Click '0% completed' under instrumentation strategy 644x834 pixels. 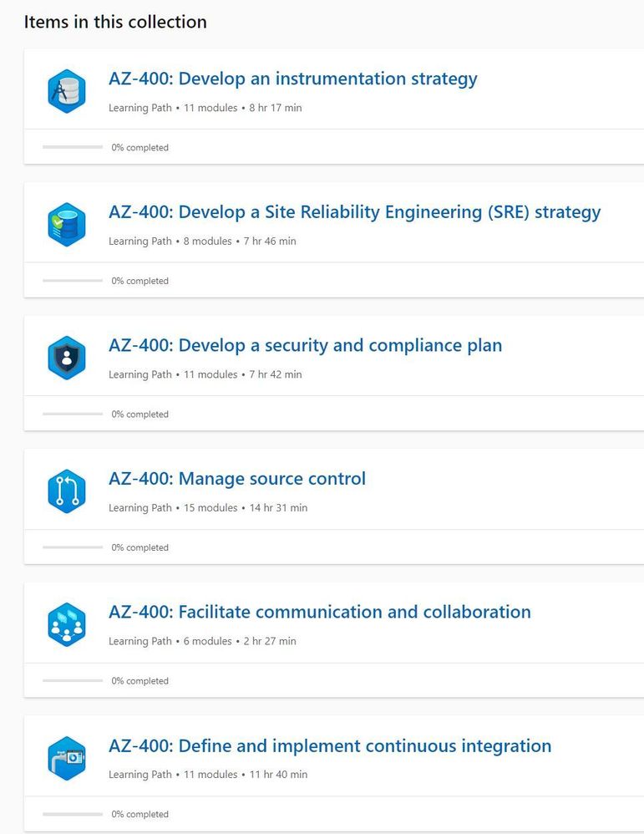[x=139, y=148]
